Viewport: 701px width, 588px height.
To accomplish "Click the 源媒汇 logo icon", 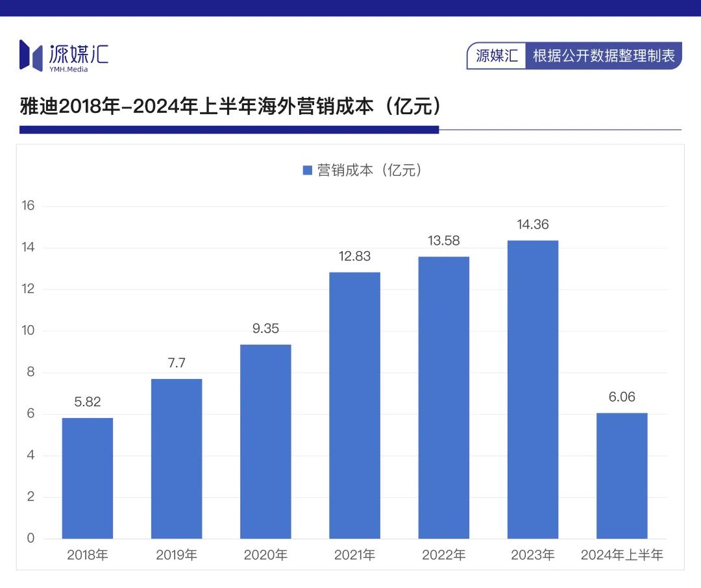I will 32,55.
